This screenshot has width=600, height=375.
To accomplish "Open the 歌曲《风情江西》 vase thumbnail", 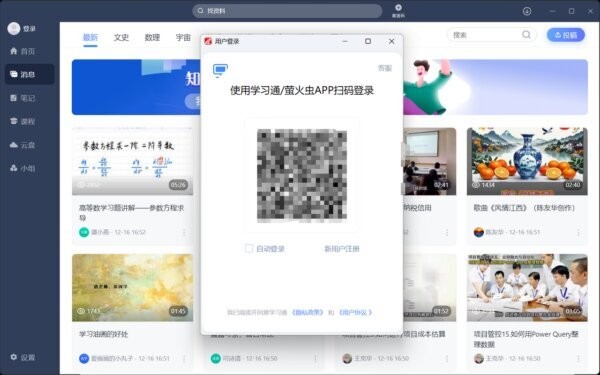I will pyautogui.click(x=527, y=161).
